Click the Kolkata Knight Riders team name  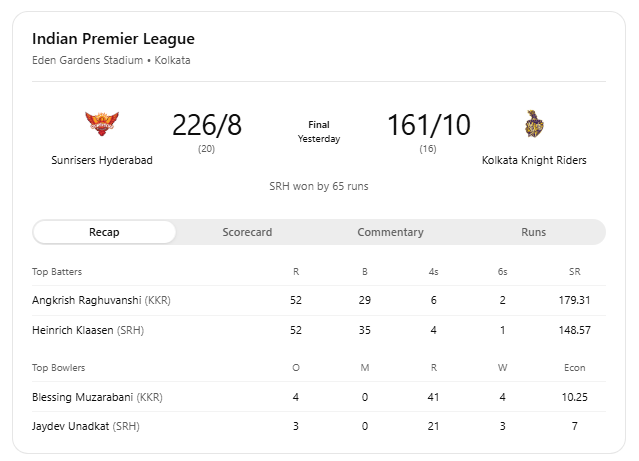534,160
